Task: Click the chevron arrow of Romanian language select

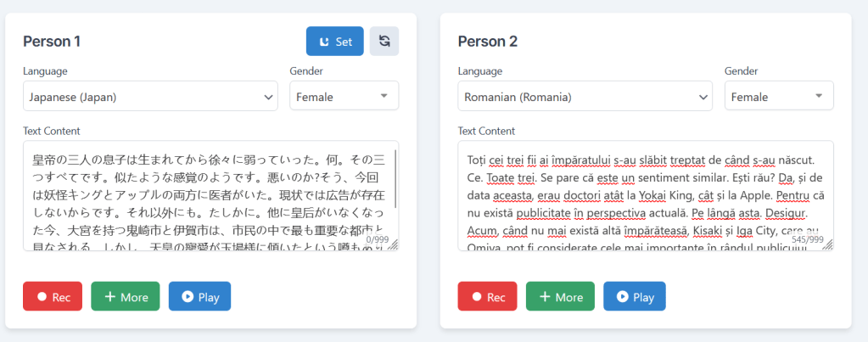Action: click(x=702, y=97)
